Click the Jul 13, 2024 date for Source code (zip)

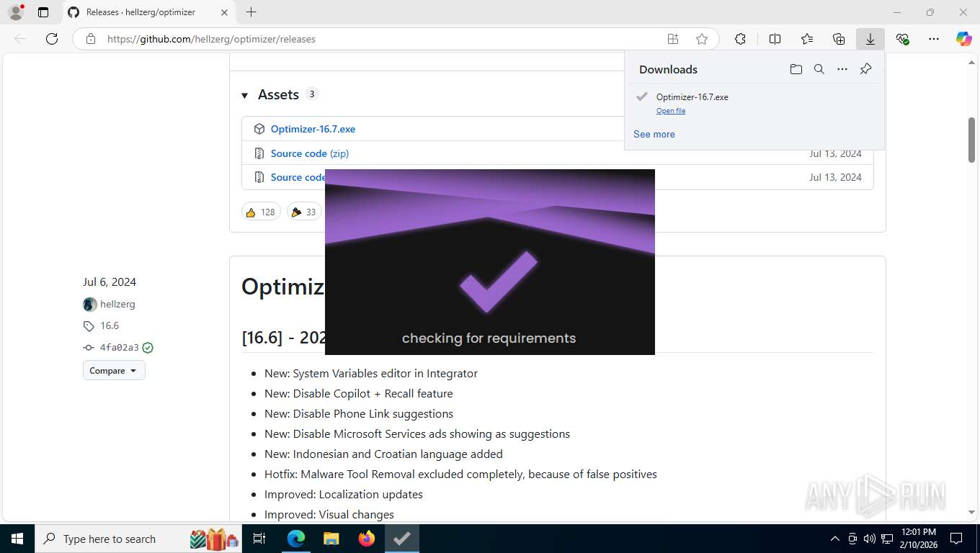pos(835,153)
